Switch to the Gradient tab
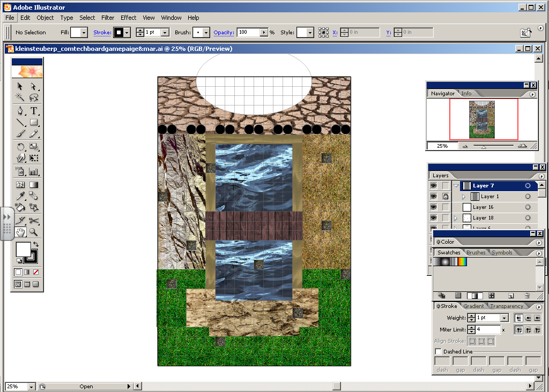 [473, 306]
